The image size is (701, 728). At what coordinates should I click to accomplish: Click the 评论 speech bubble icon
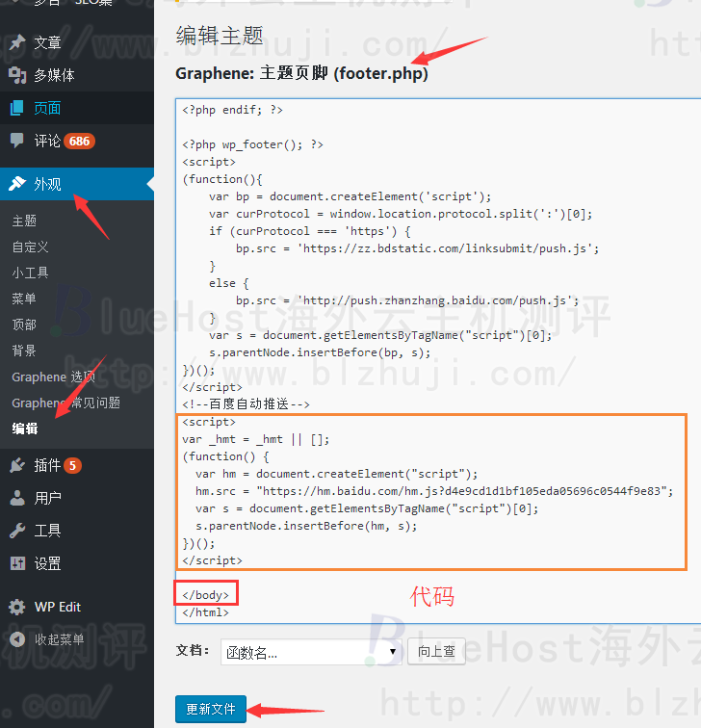click(x=17, y=141)
